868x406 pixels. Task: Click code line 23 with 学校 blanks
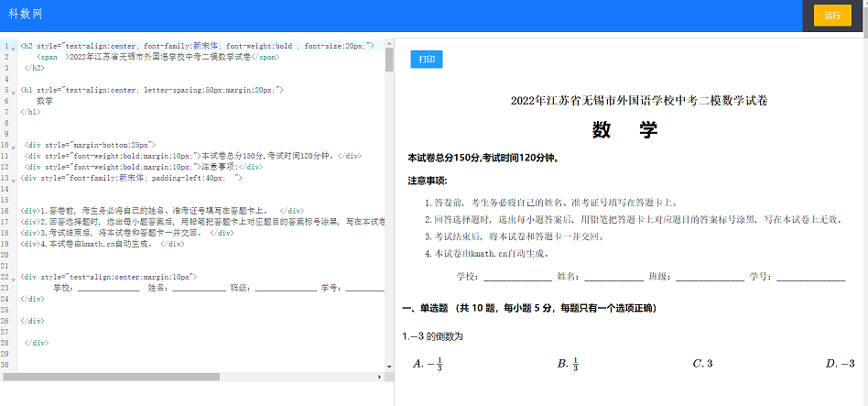pyautogui.click(x=219, y=288)
